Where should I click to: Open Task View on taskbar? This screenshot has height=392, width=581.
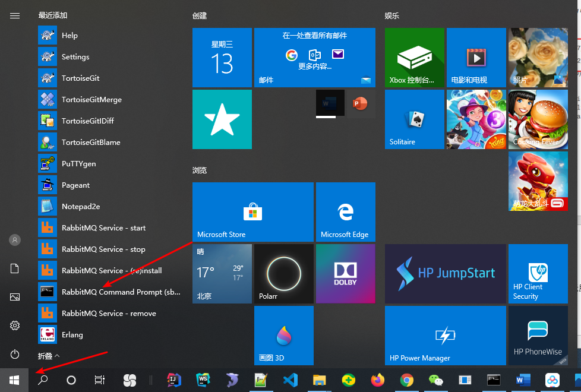100,380
